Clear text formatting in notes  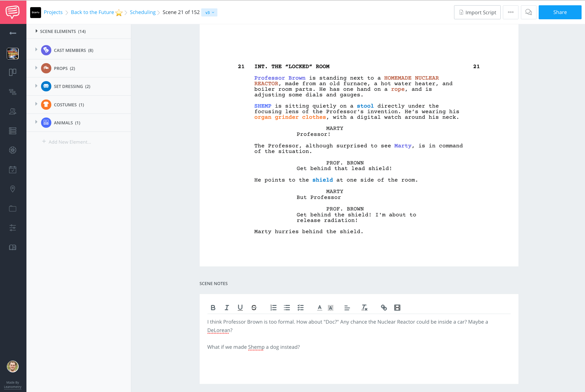click(364, 308)
